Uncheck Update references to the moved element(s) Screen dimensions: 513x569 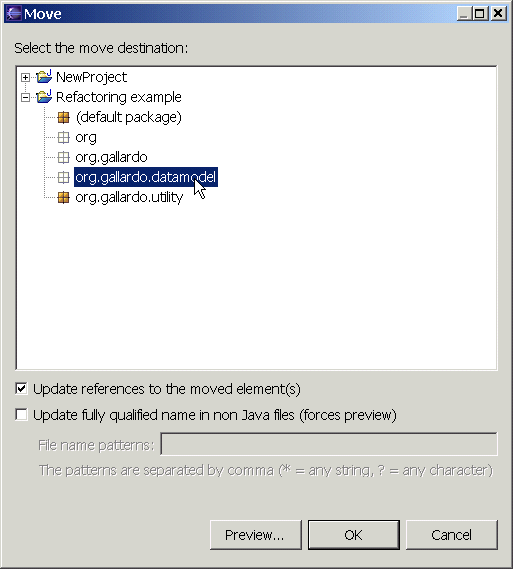pos(21,389)
